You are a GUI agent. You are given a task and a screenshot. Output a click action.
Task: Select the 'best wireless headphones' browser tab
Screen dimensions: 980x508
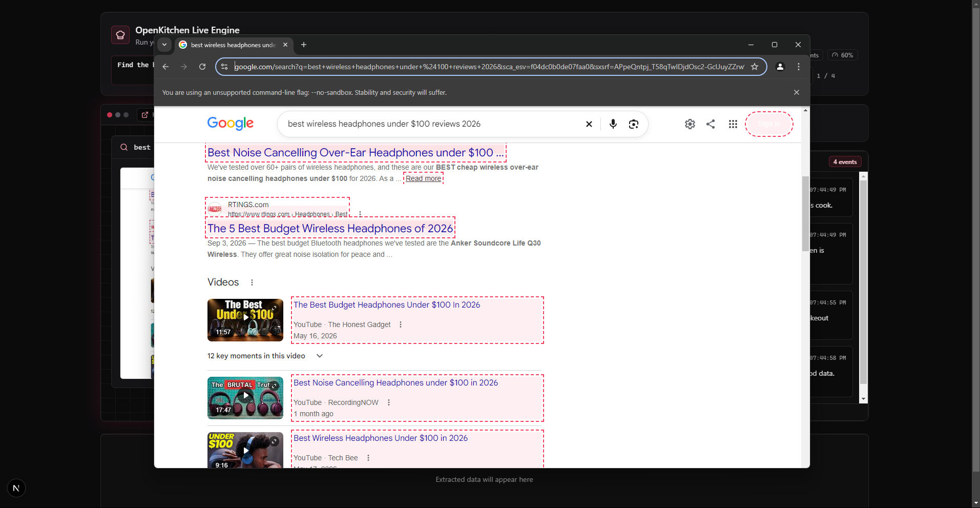pyautogui.click(x=233, y=45)
